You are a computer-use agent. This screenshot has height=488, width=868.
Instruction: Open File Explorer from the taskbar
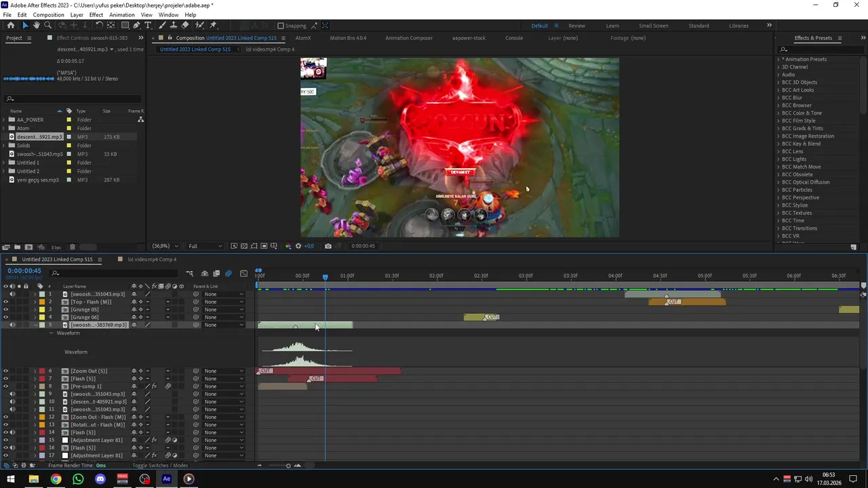pos(33,479)
